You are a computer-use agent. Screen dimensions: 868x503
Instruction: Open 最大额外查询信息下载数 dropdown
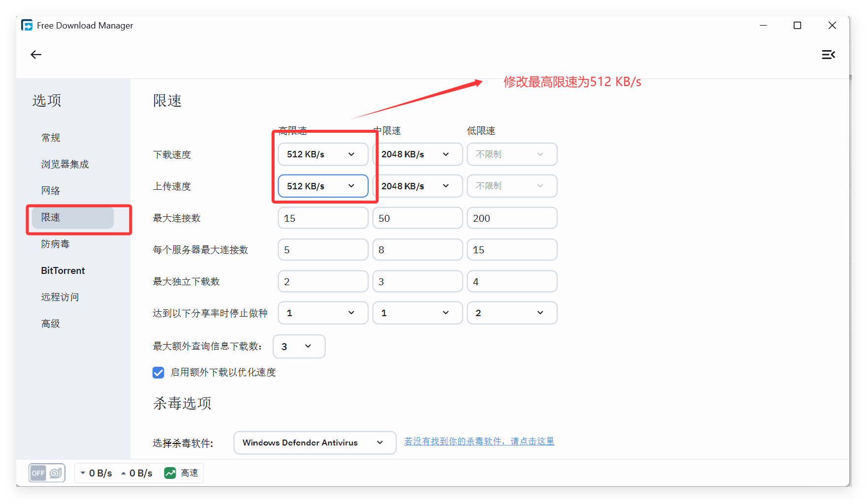299,346
